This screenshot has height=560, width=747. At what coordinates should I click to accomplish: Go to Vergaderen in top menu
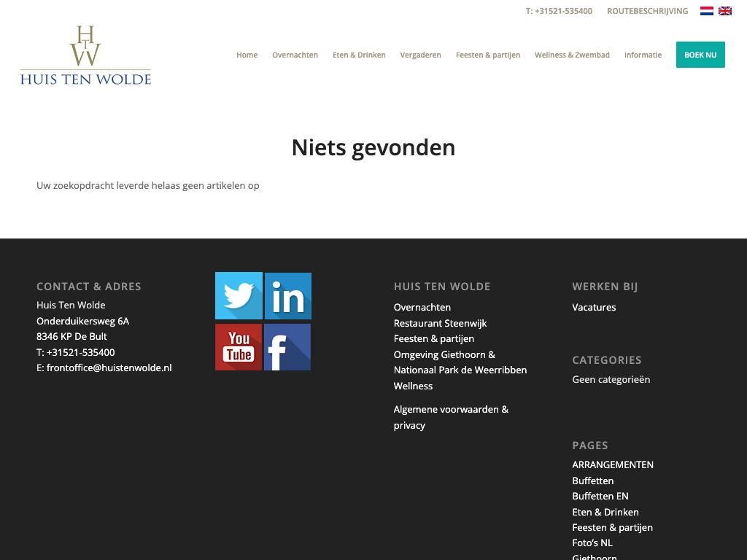[x=420, y=55]
